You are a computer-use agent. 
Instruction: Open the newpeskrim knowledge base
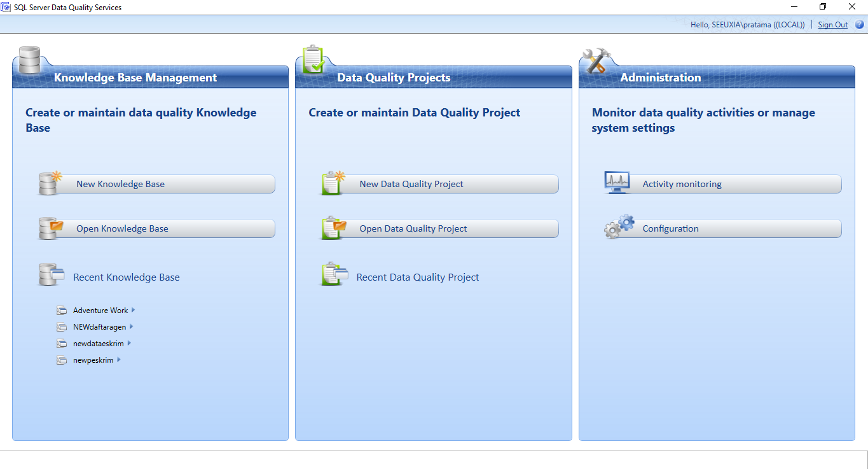[93, 360]
